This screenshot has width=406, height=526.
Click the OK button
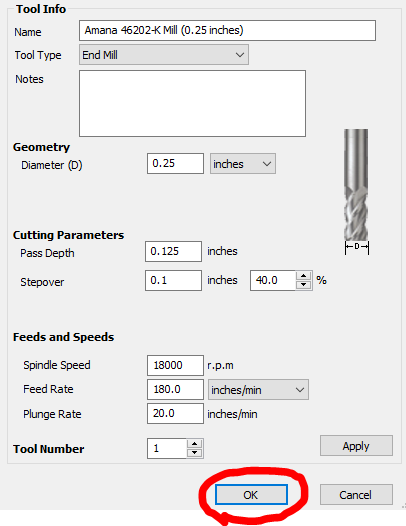tap(251, 494)
